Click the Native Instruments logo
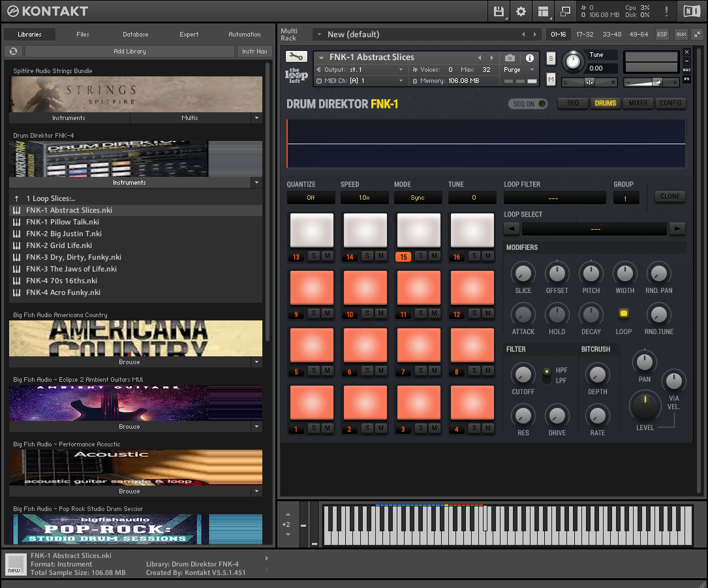 691,11
